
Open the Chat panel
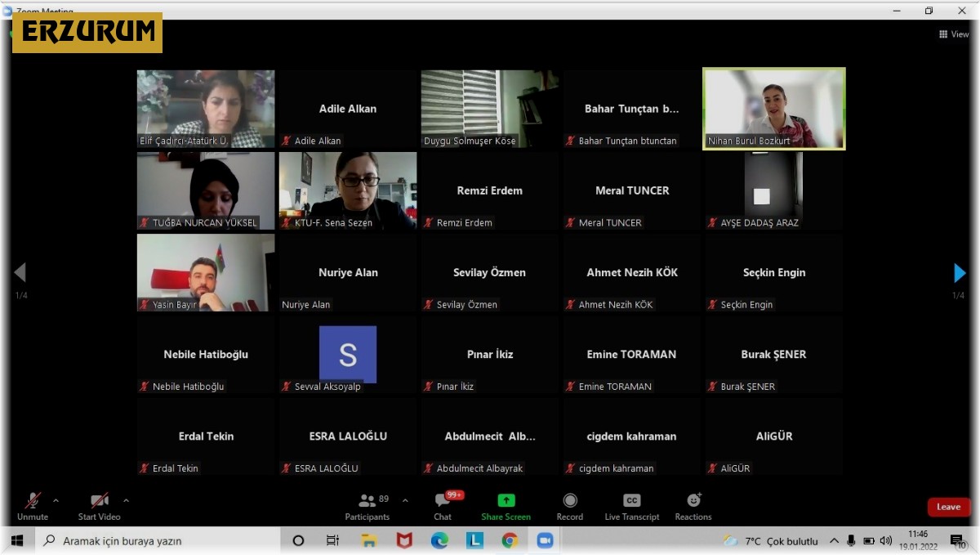[x=443, y=506]
